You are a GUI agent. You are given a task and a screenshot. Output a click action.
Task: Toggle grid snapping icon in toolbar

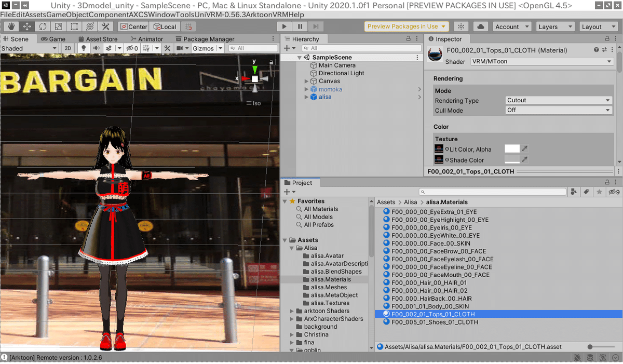click(189, 26)
